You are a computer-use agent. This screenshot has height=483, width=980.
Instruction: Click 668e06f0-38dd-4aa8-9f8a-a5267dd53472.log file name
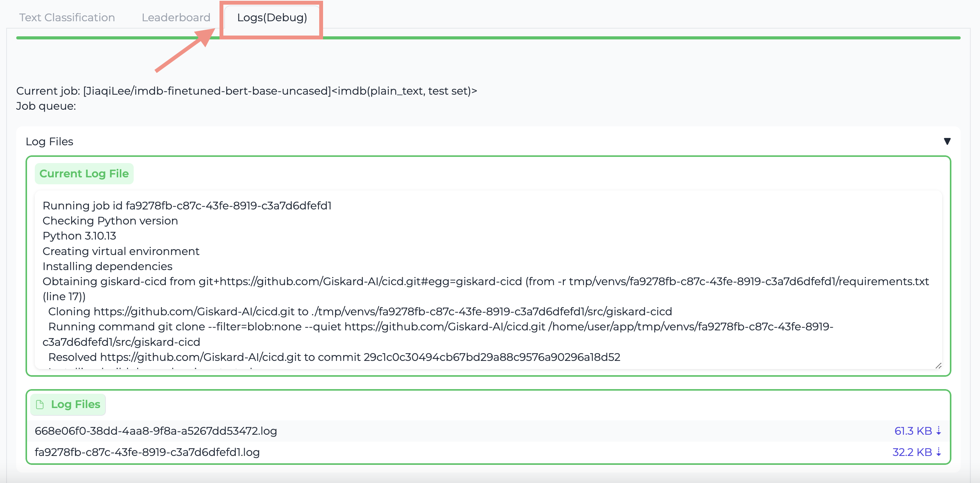[x=156, y=431]
